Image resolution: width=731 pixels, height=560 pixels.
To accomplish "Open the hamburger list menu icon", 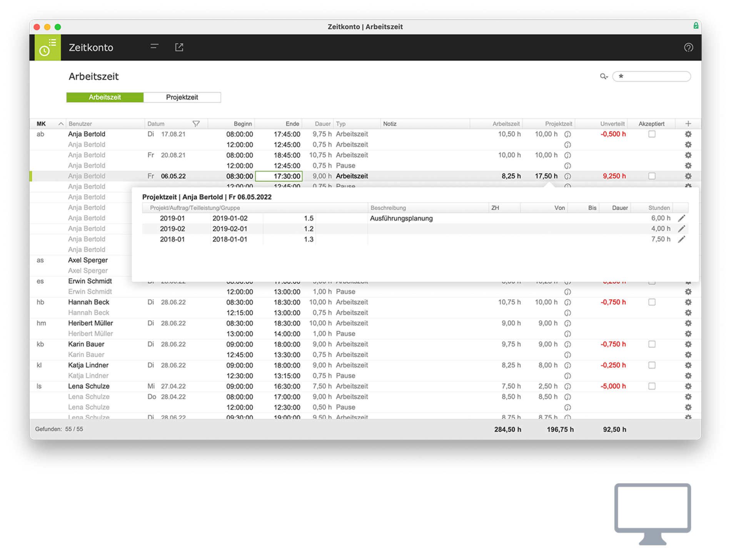I will [154, 47].
